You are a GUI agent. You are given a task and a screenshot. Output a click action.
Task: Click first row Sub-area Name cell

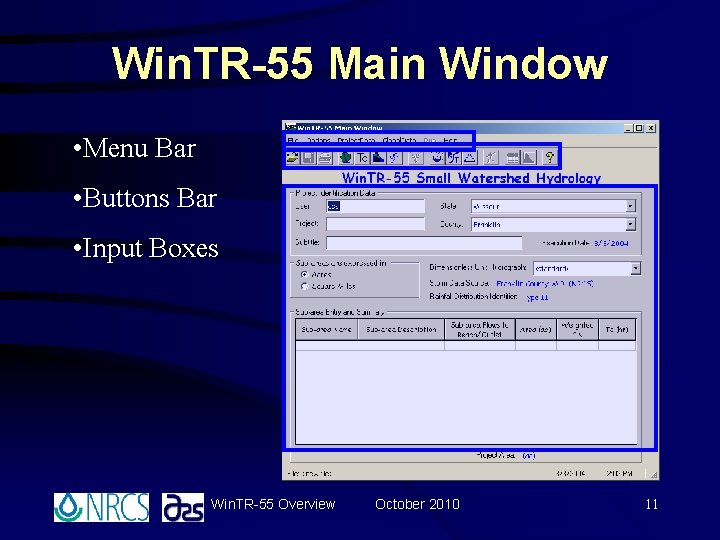click(326, 345)
